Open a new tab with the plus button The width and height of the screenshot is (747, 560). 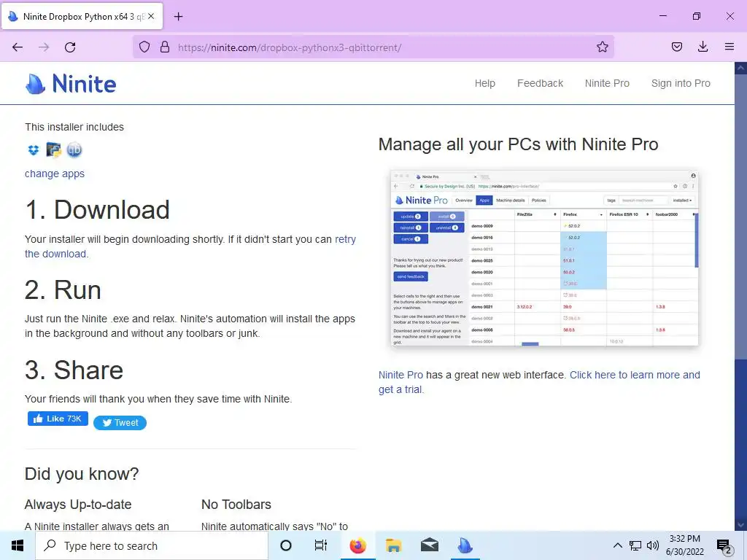178,17
